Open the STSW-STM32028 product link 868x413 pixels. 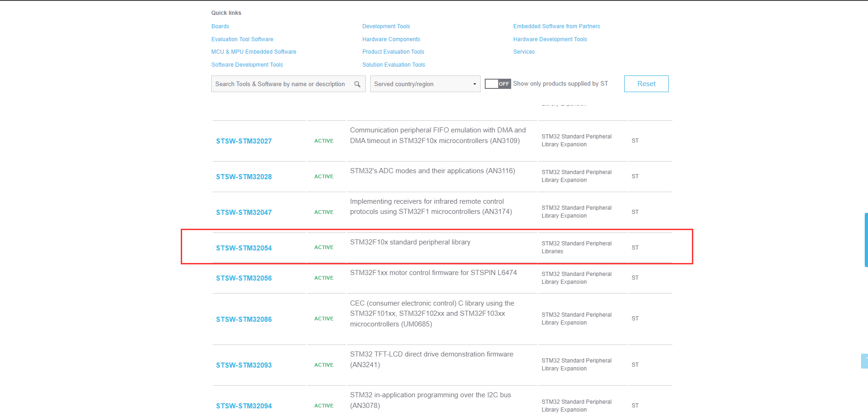(244, 177)
